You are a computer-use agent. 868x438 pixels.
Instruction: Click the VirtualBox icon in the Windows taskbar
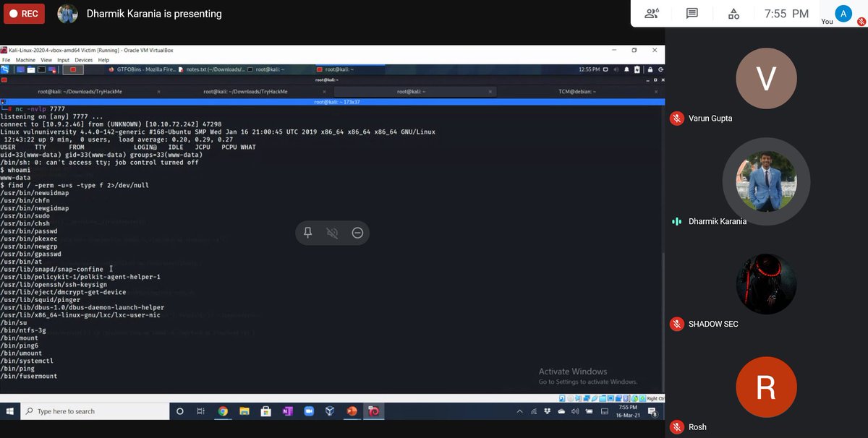[331, 411]
